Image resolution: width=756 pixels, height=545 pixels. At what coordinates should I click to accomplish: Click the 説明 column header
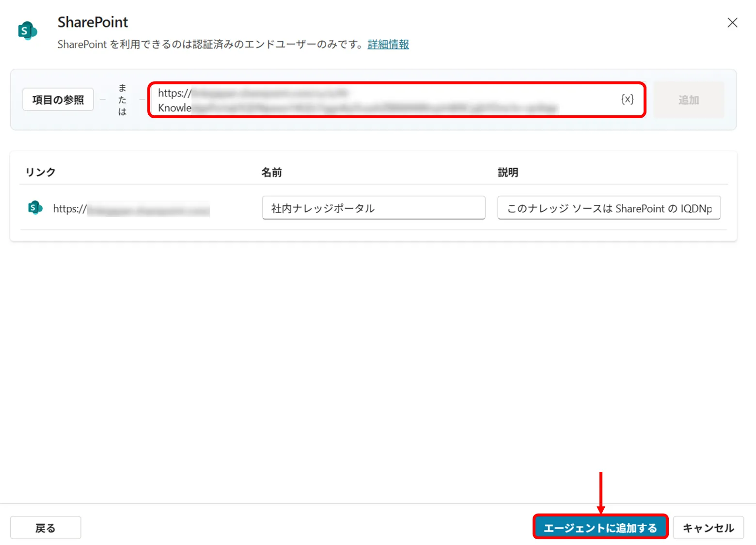(507, 171)
